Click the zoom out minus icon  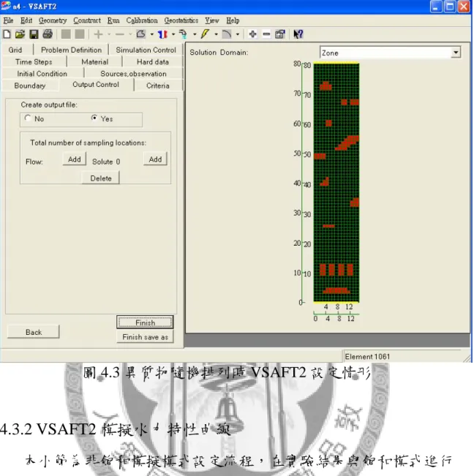266,34
